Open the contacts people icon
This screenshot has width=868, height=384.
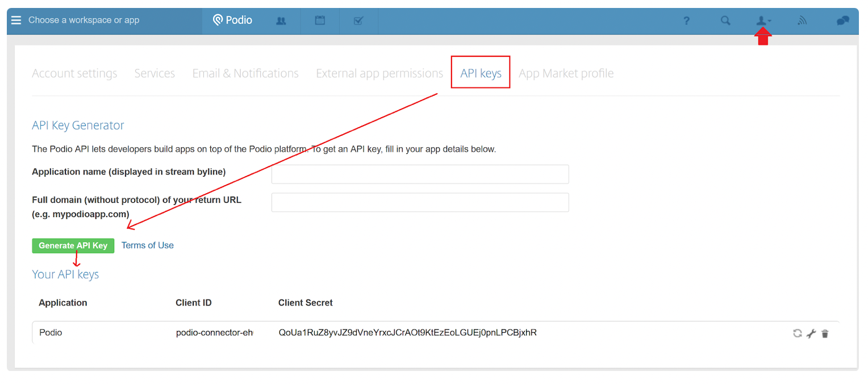281,21
